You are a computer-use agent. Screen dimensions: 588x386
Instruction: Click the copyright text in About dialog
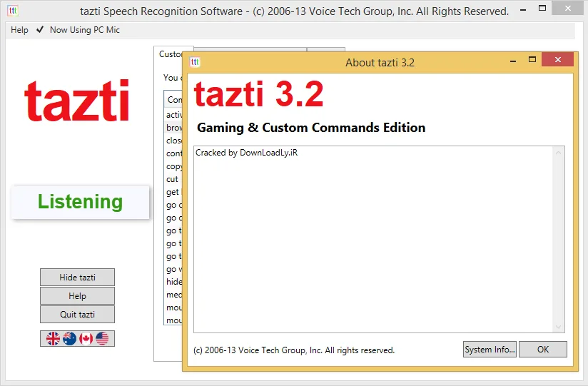coord(294,350)
